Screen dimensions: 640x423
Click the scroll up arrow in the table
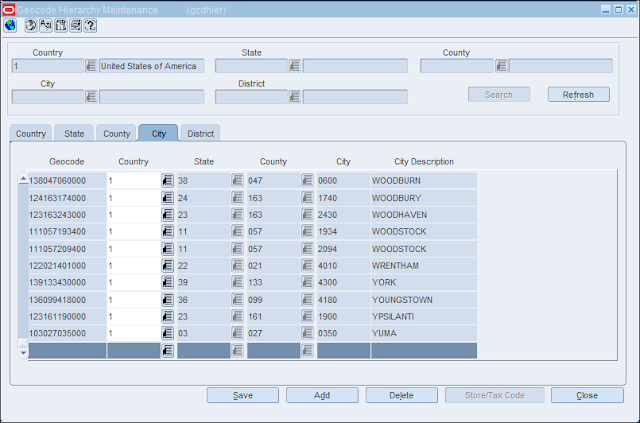click(23, 179)
